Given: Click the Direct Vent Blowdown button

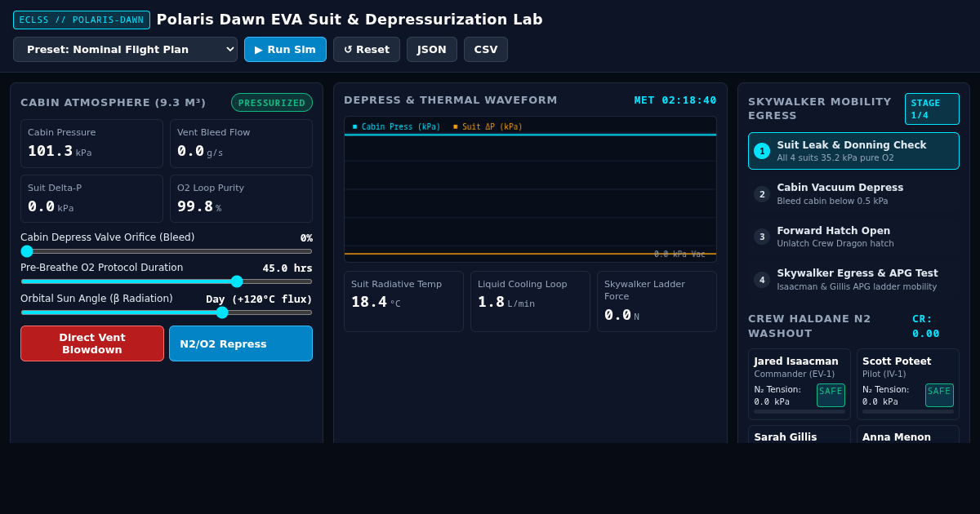Looking at the screenshot, I should (92, 343).
